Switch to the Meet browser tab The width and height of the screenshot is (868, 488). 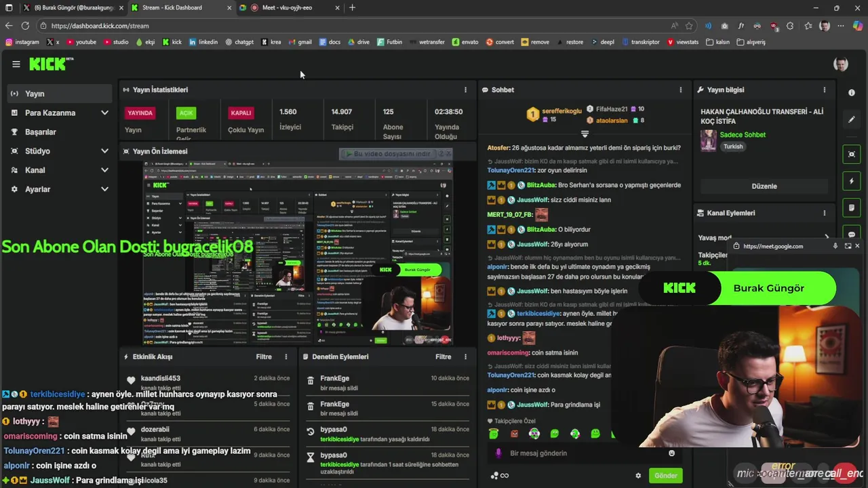coord(290,7)
